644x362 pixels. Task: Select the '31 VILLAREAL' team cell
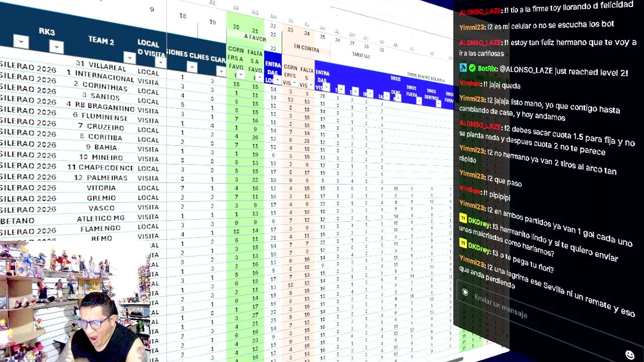[101, 65]
